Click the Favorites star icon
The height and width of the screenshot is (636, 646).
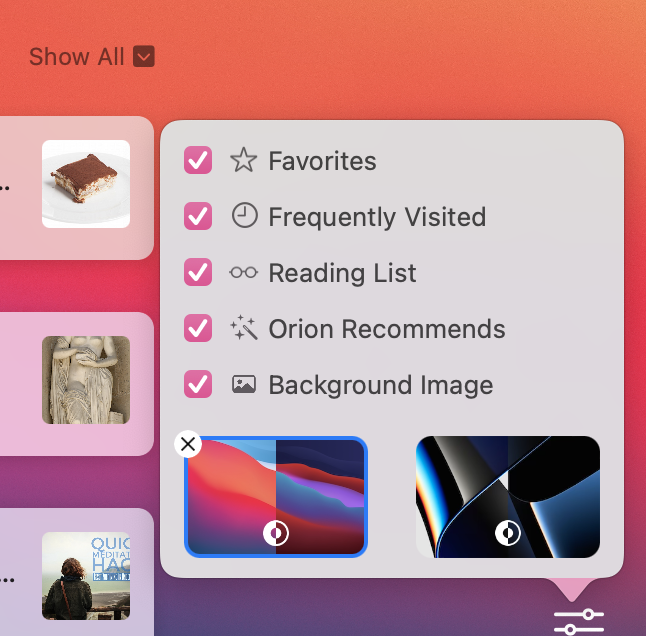tap(243, 160)
